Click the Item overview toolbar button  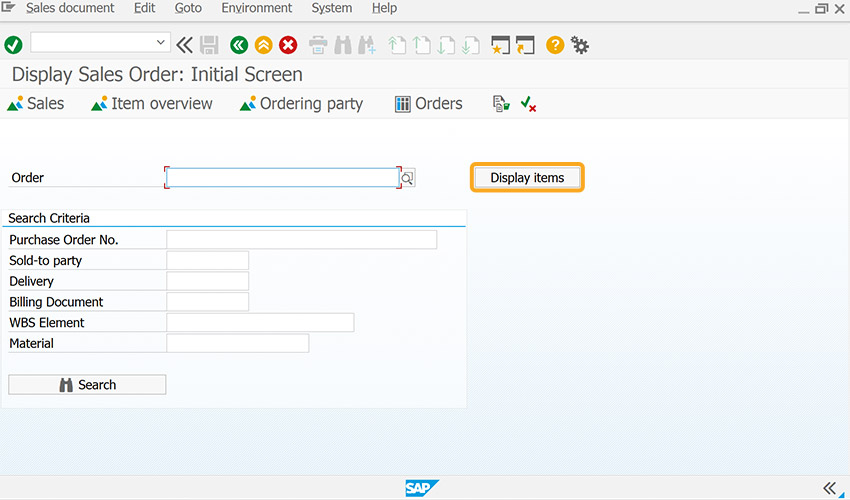[152, 104]
